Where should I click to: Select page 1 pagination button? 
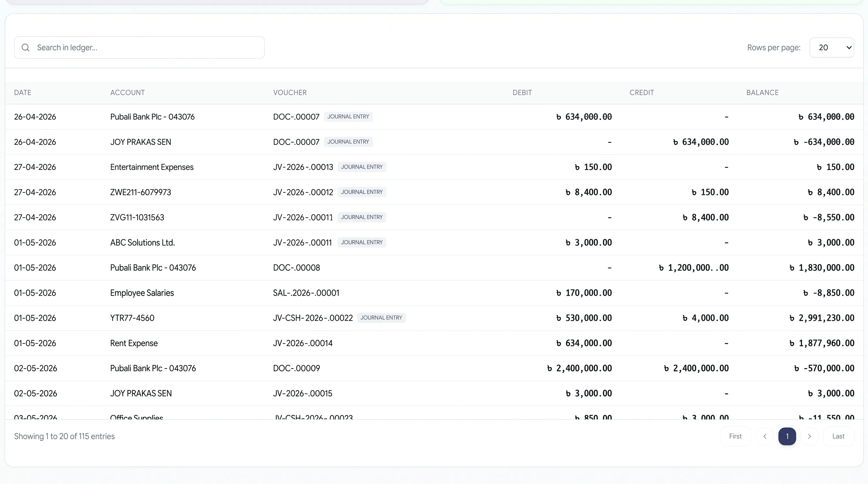(787, 436)
